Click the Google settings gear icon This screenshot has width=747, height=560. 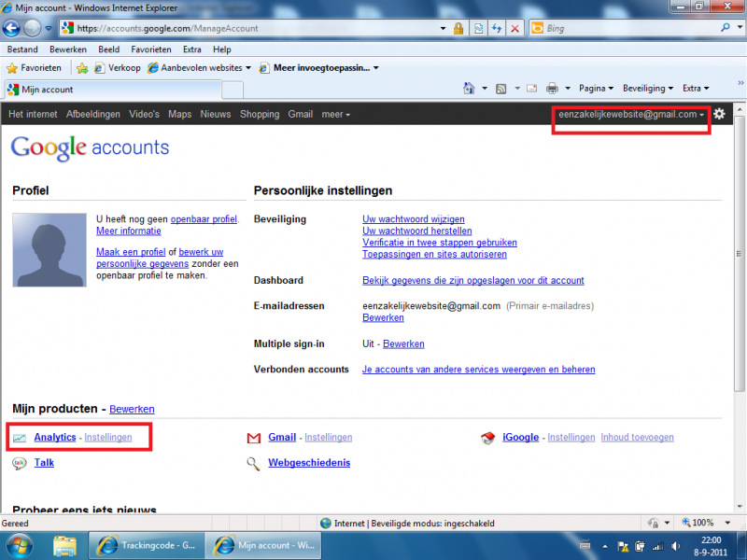click(x=719, y=114)
